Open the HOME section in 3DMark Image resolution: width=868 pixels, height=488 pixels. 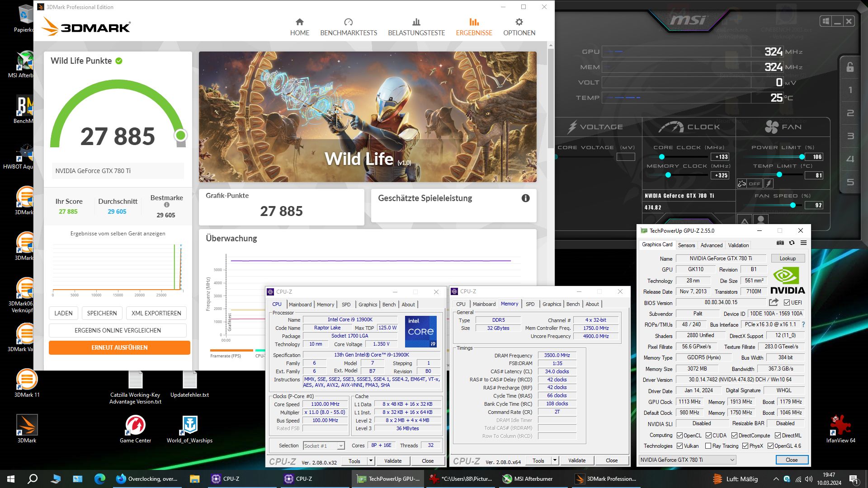[x=299, y=27]
